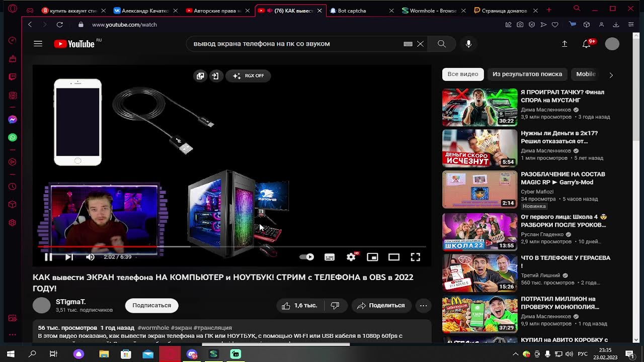Enter full screen video
The width and height of the screenshot is (644, 362).
tap(415, 257)
